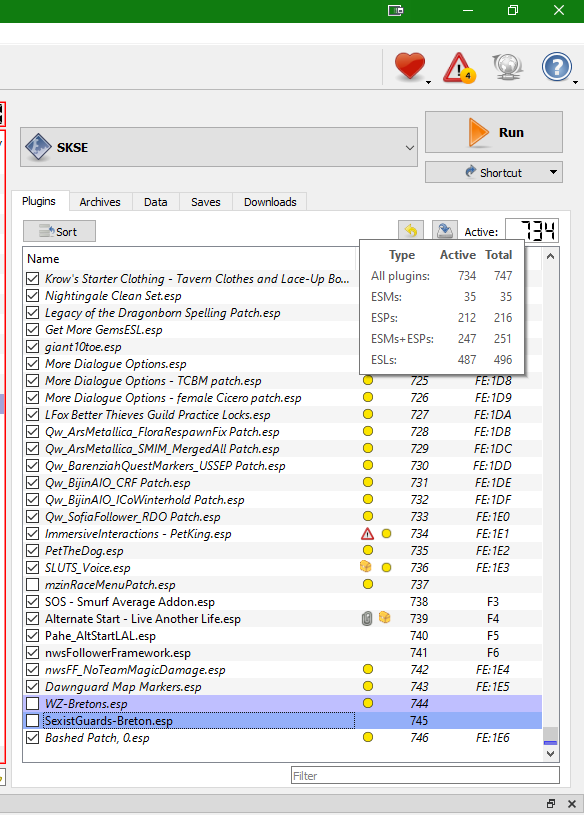The width and height of the screenshot is (584, 815).
Task: Click the yellow dot on Dawnguard Map Markers.esp
Action: point(368,686)
